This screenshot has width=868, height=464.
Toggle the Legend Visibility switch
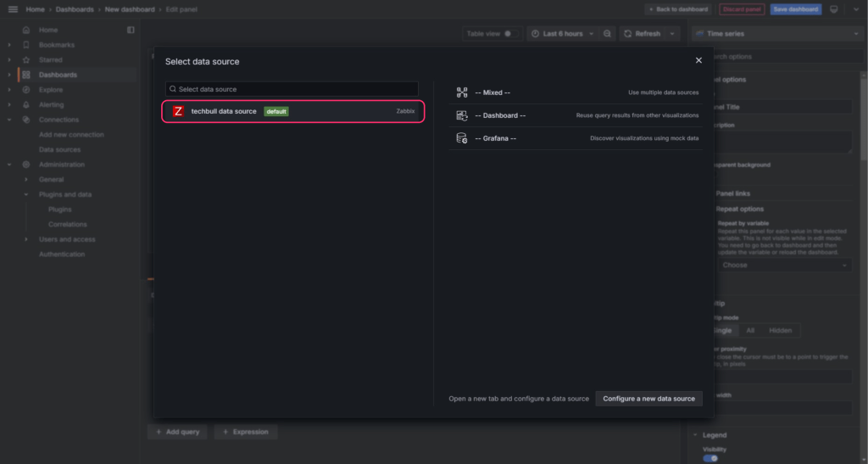pyautogui.click(x=710, y=458)
